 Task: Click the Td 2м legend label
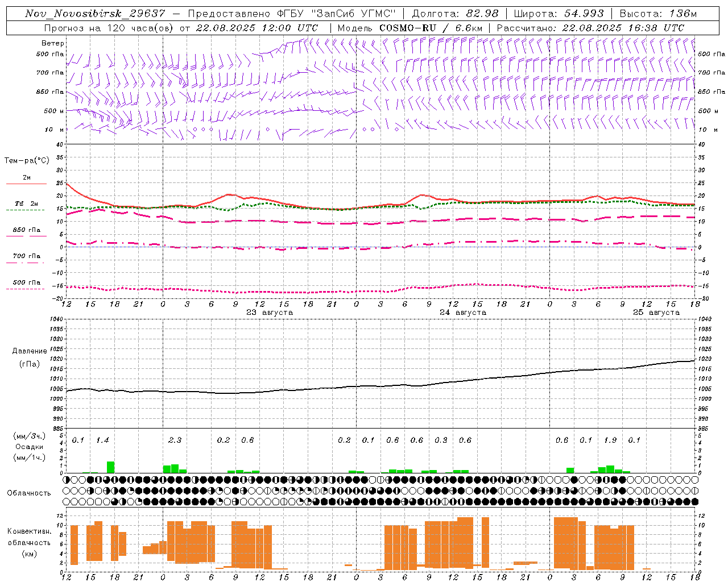27,203
